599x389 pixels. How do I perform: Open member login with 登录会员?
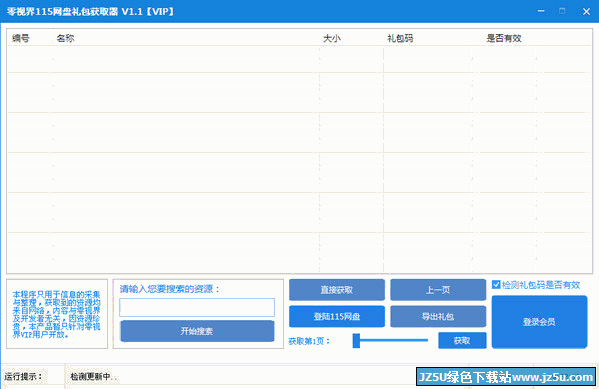[539, 322]
